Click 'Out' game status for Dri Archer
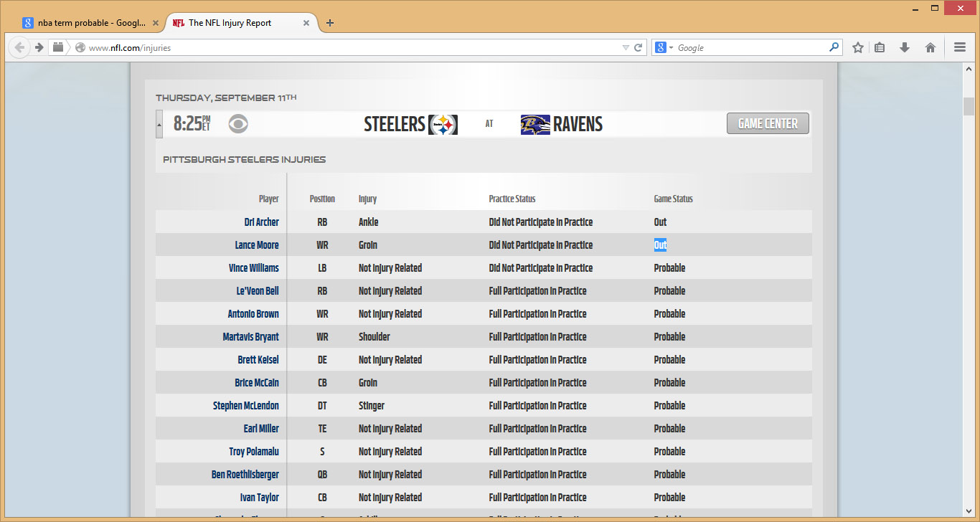Screen dimensions: 980x522 (x=660, y=222)
